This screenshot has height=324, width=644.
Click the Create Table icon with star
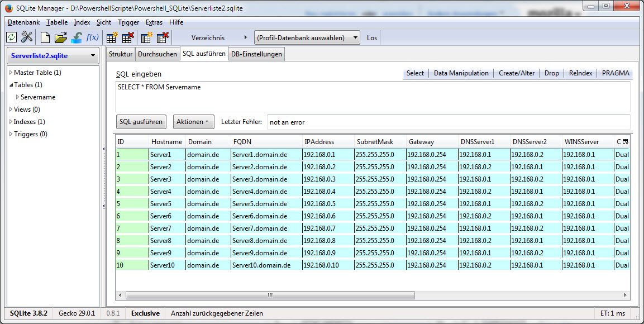[112, 37]
